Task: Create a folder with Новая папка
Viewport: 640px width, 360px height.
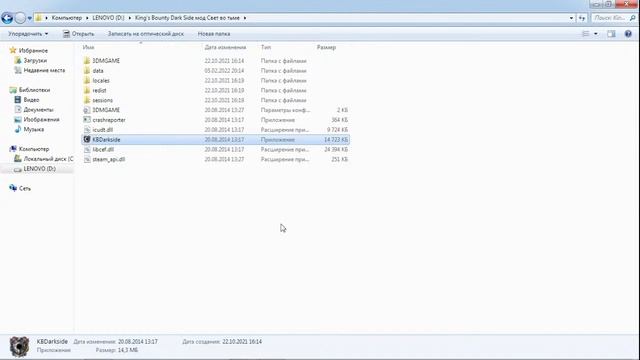Action: point(214,34)
